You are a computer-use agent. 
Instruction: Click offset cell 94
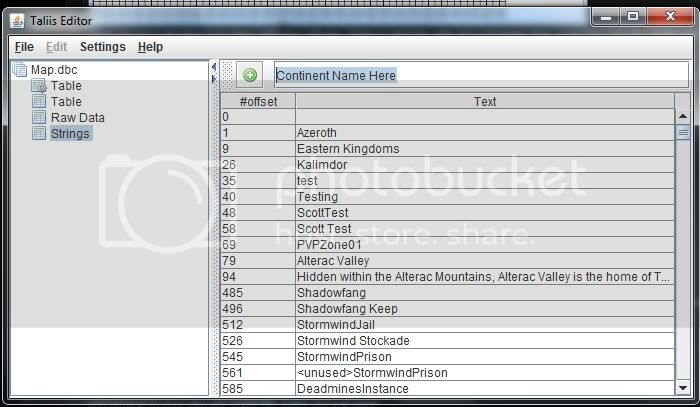(258, 277)
